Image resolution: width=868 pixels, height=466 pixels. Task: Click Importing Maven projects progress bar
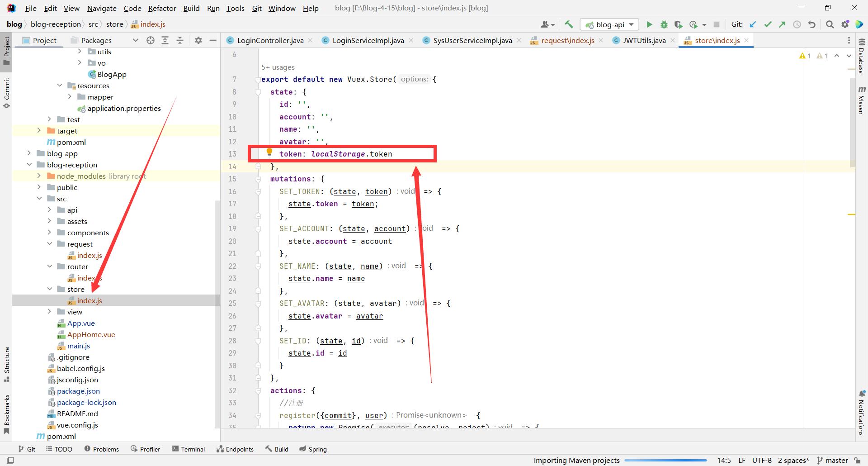(665, 460)
